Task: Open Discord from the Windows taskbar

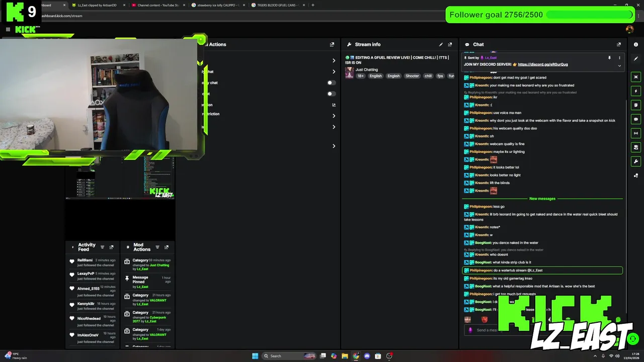Action: point(367,356)
